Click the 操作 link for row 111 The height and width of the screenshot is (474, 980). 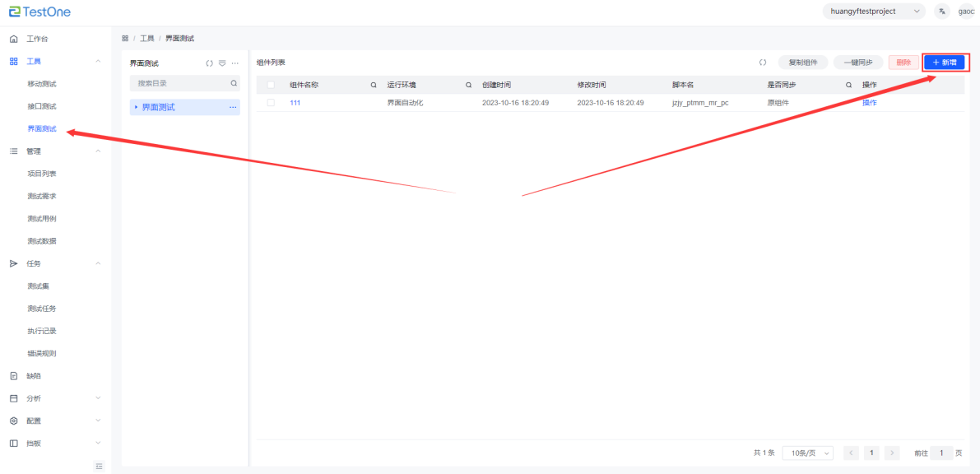coord(869,103)
